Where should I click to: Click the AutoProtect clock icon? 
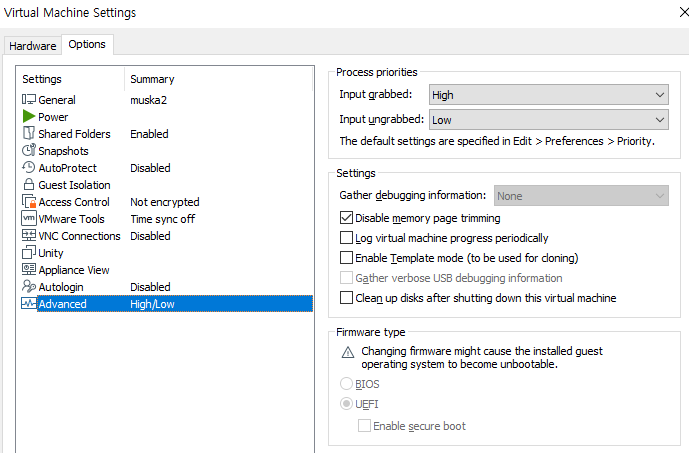coord(29,167)
